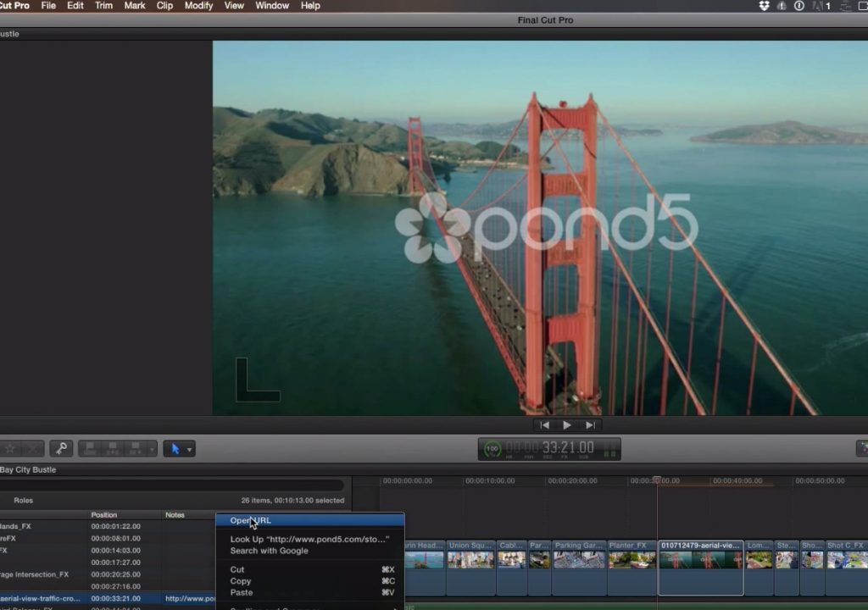The width and height of the screenshot is (868, 610).
Task: Open Dropbox menu bar icon
Action: [x=764, y=6]
